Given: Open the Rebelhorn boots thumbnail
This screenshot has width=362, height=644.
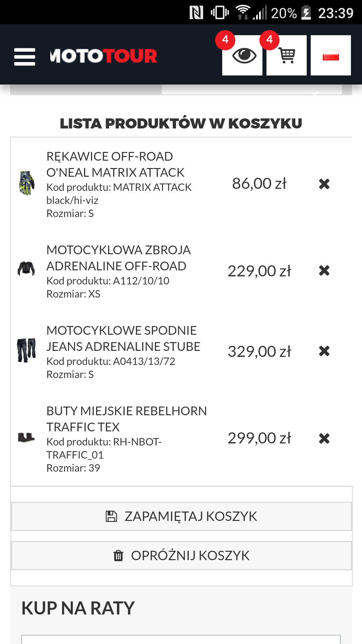Looking at the screenshot, I should (x=26, y=438).
